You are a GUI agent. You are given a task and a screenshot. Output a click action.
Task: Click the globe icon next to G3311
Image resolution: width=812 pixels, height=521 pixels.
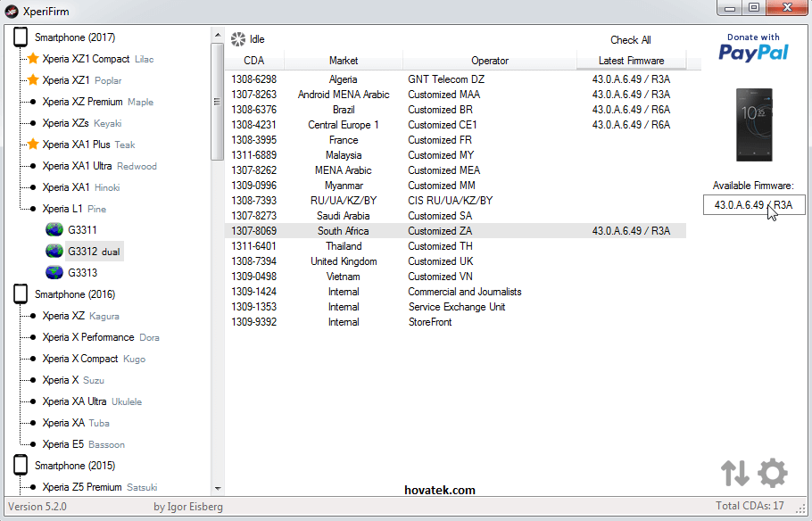(x=54, y=229)
